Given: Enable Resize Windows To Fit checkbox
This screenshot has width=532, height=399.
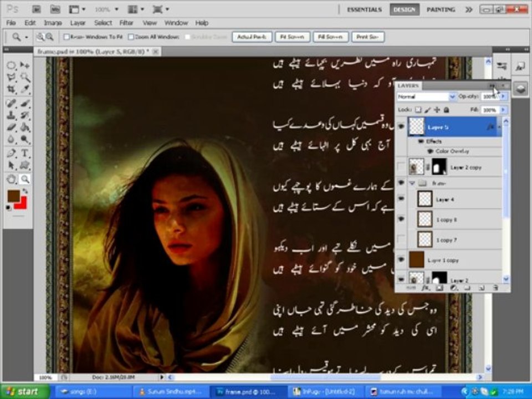Looking at the screenshot, I should (67, 37).
